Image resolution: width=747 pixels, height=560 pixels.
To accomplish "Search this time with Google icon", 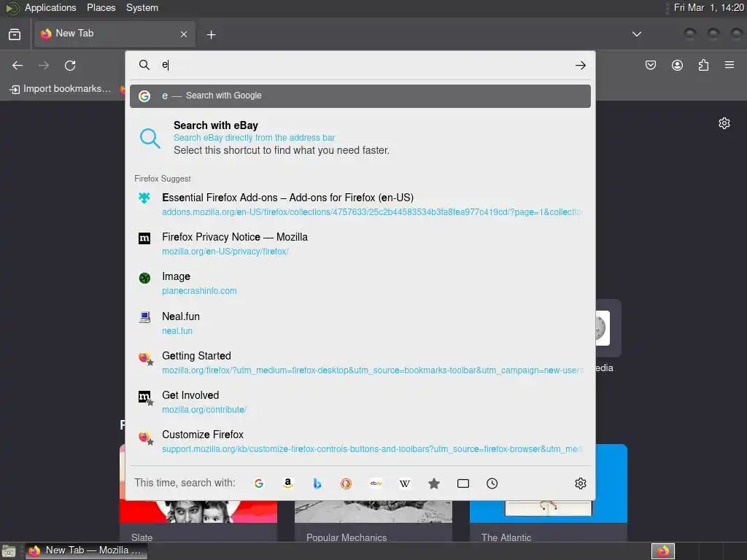I will [x=259, y=483].
